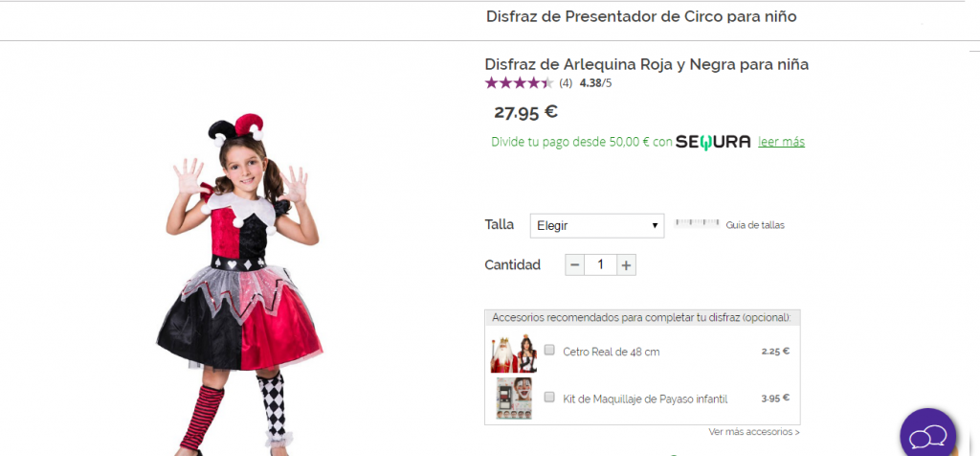Screen dimensions: 980x456
Task: Click the SeQura logo
Action: pyautogui.click(x=713, y=142)
